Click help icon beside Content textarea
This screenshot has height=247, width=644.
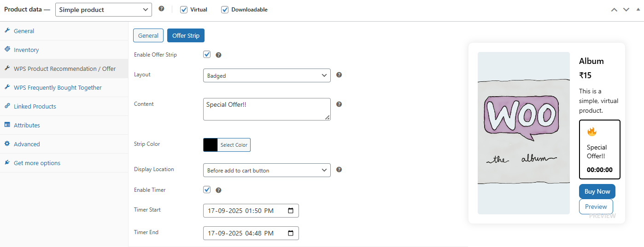(x=339, y=104)
